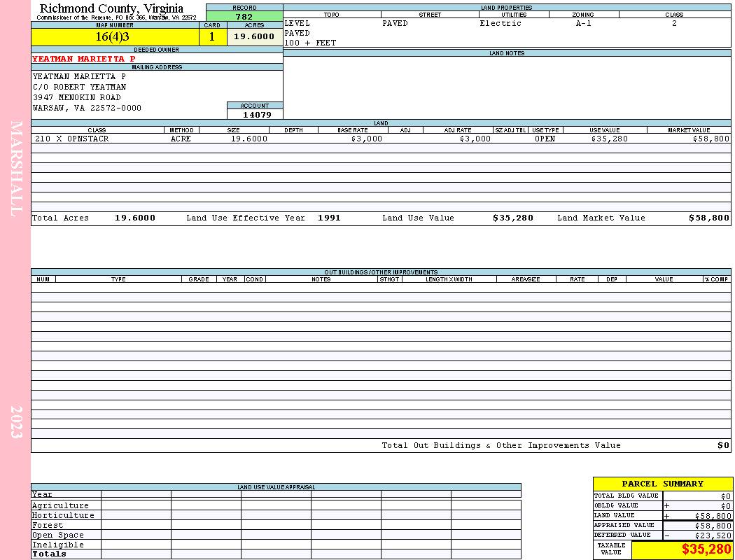
Task: Click the 100 + FEET land property
Action: pyautogui.click(x=310, y=43)
